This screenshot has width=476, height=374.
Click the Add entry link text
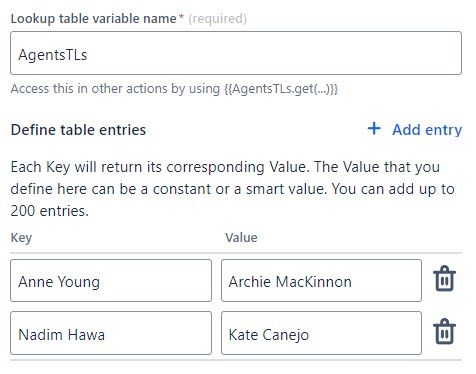pyautogui.click(x=427, y=130)
